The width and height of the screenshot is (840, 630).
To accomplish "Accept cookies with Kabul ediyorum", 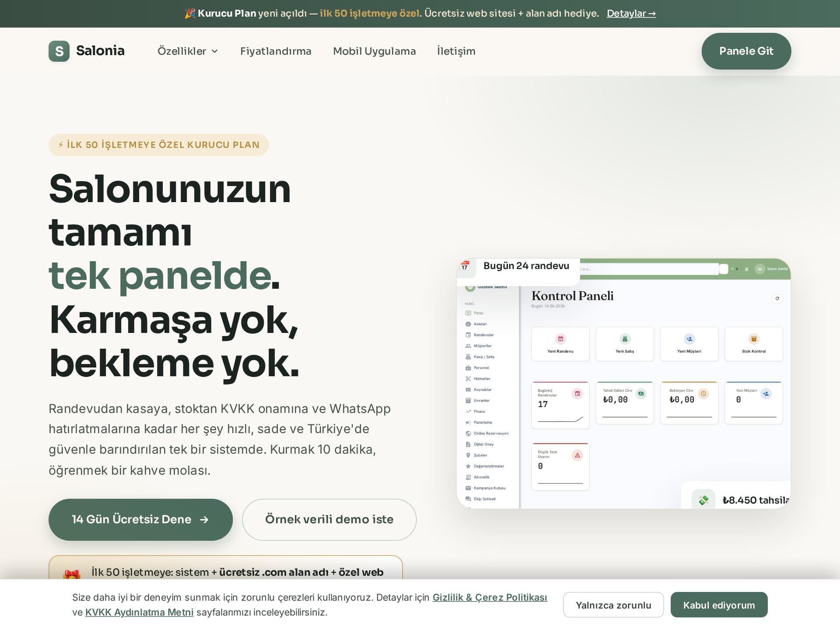I will point(719,605).
